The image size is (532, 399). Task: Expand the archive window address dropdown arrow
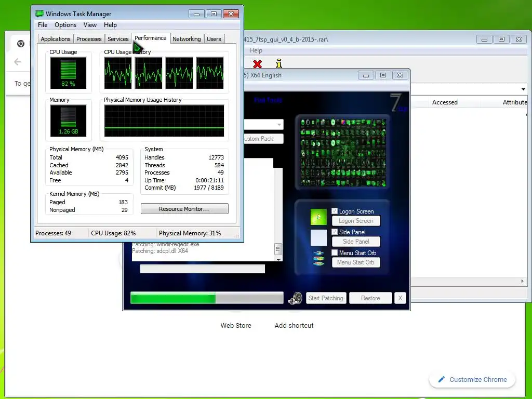pos(523,89)
